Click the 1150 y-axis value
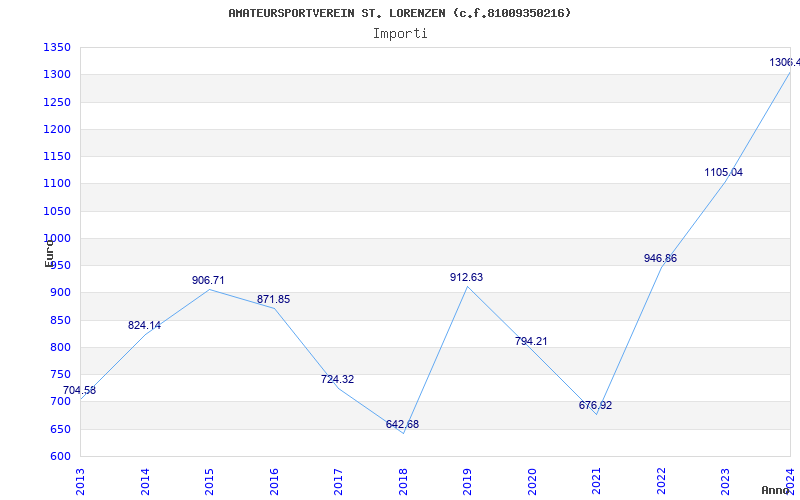The image size is (800, 500). pyautogui.click(x=57, y=157)
